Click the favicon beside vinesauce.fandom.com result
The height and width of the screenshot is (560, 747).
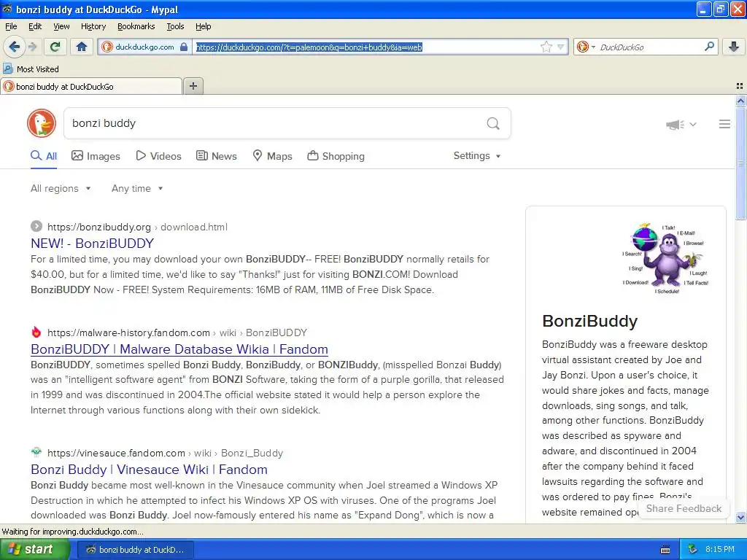coord(36,452)
